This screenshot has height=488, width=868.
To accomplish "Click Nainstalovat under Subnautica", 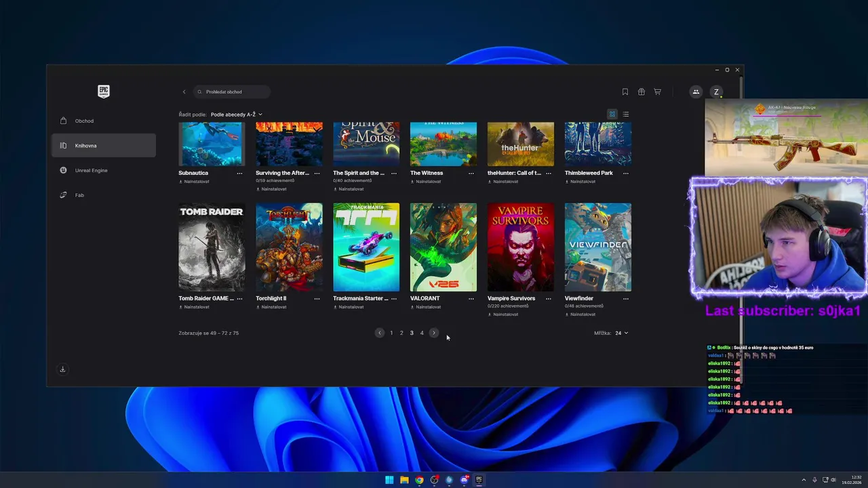I will point(194,182).
